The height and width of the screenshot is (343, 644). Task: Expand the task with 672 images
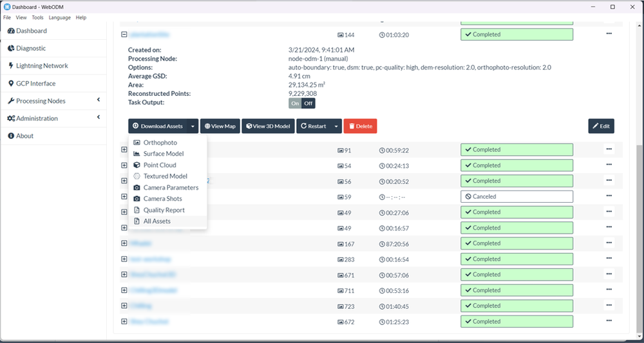pos(124,321)
